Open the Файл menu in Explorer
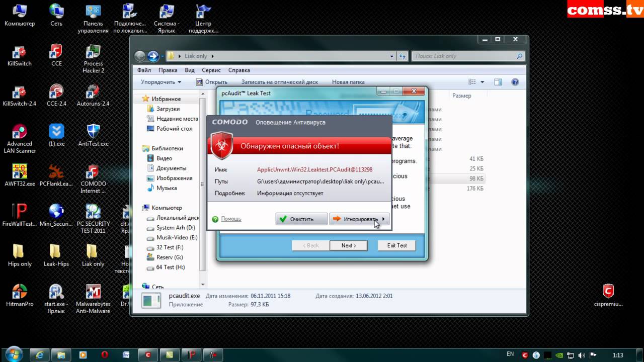Image resolution: width=644 pixels, height=362 pixels. pos(144,70)
